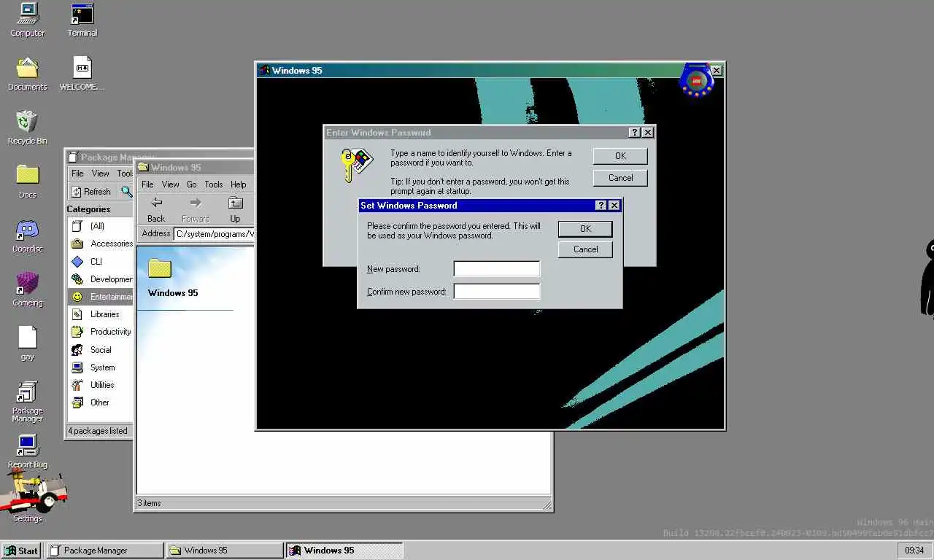934x560 pixels.
Task: Switch to Package Manager taskbar button
Action: [105, 551]
